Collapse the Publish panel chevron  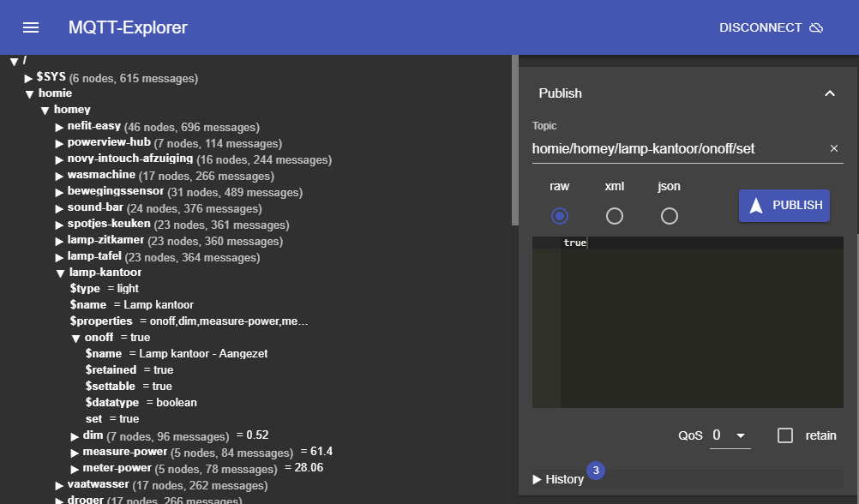click(830, 93)
